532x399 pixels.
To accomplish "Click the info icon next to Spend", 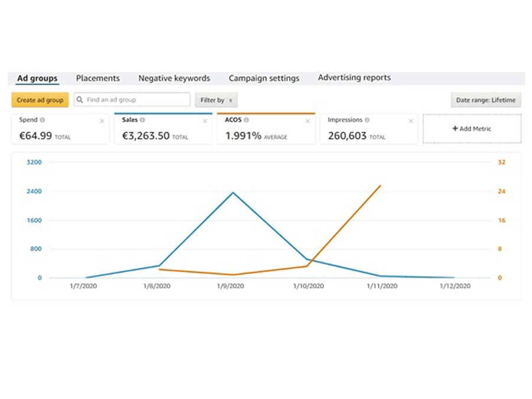I will [x=42, y=120].
